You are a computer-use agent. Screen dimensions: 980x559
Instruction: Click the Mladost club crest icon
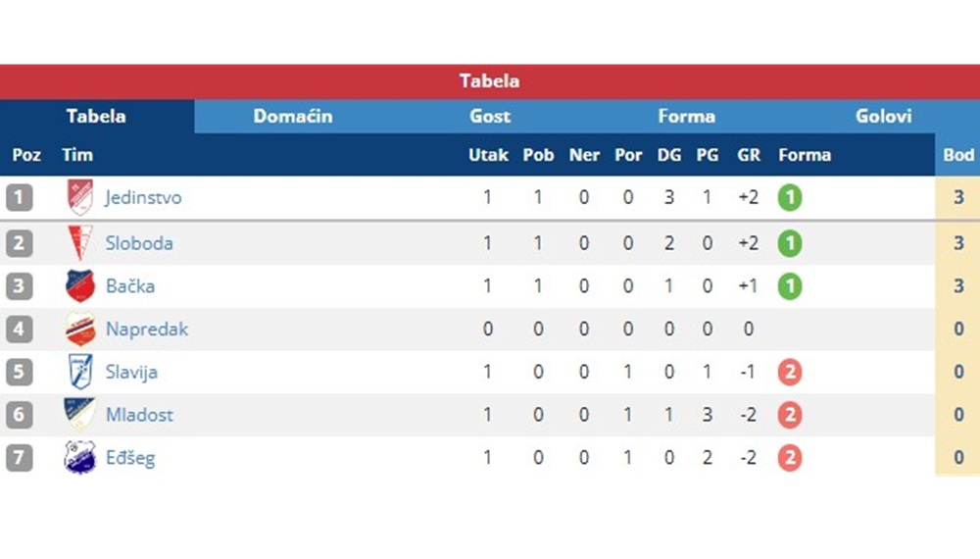point(80,415)
